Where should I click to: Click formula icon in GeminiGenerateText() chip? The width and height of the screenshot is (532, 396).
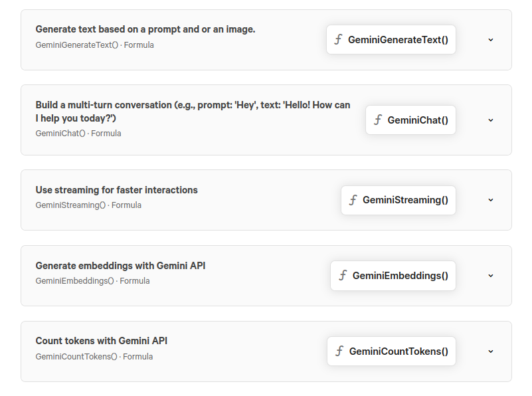(x=338, y=40)
